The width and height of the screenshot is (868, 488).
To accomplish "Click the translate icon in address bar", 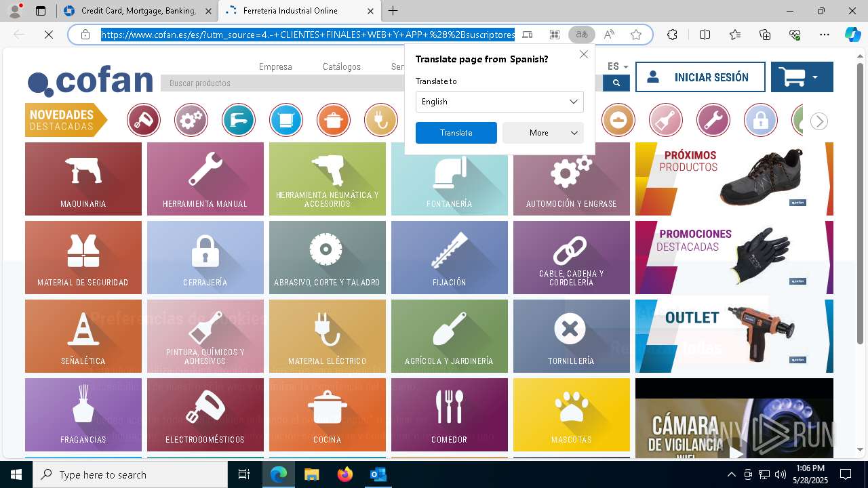I will point(582,35).
